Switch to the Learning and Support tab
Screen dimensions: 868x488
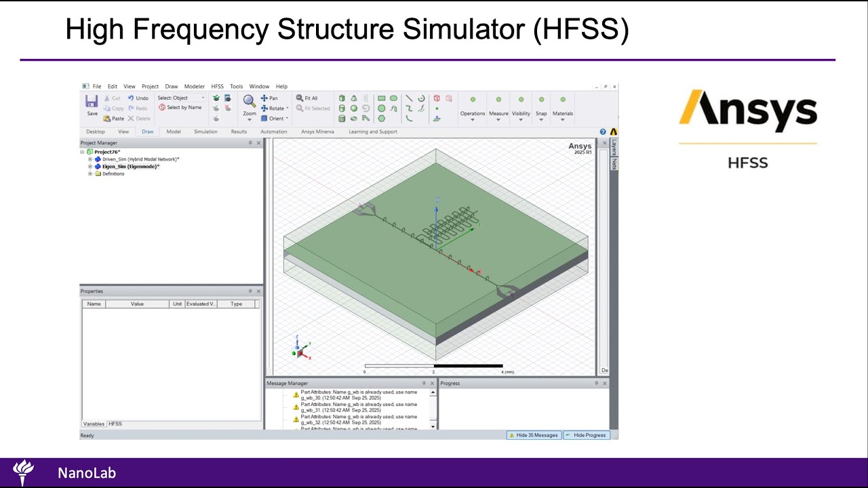(373, 131)
